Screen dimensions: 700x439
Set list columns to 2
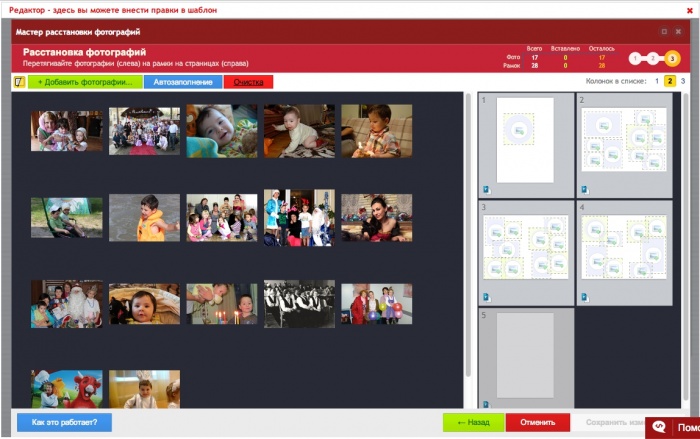click(x=670, y=81)
